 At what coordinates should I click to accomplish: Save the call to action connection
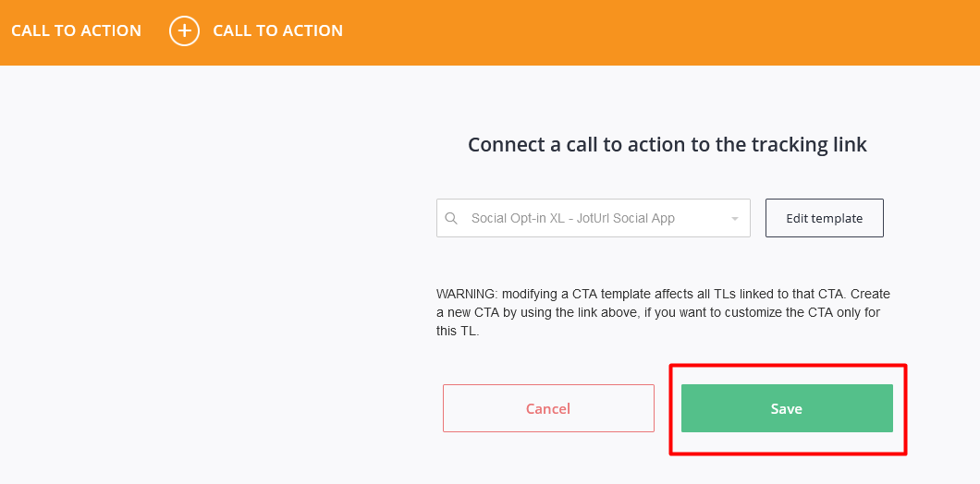[787, 408]
